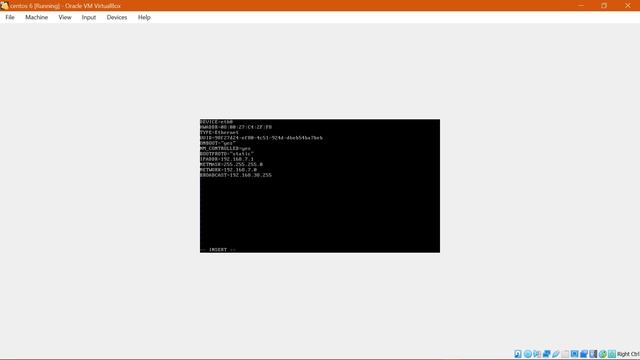Click the Right Ctrl host key indicator

(628, 354)
